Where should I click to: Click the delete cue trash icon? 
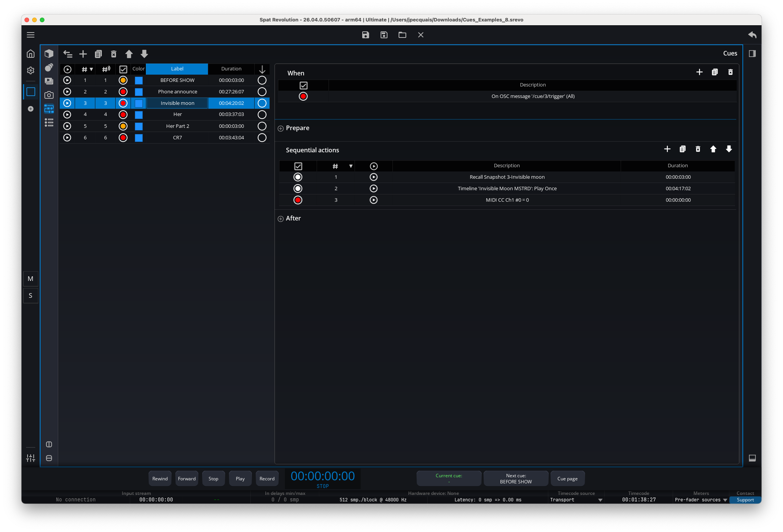tap(114, 54)
